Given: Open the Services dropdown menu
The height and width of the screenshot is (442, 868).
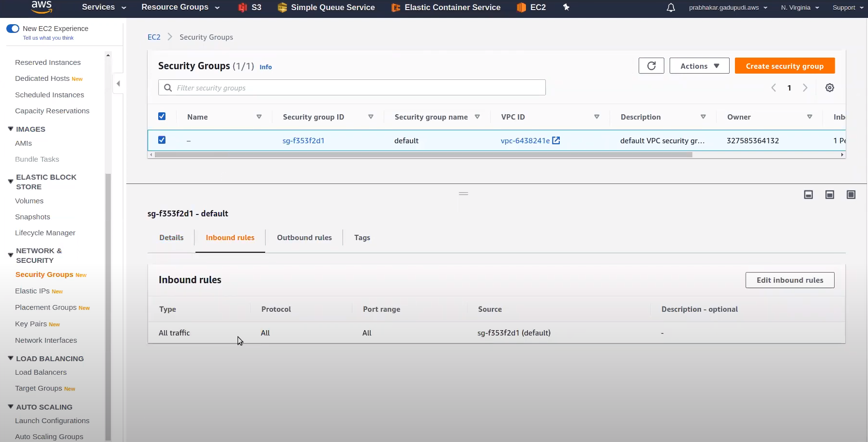Looking at the screenshot, I should coord(104,7).
